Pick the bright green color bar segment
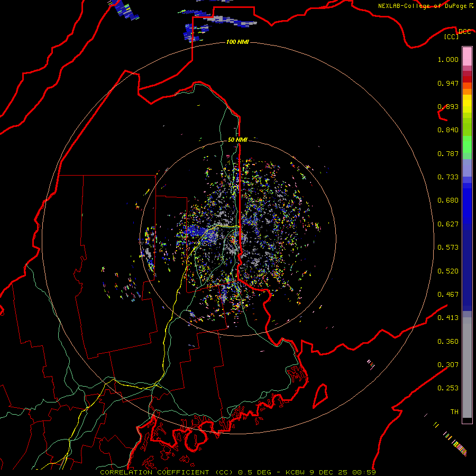This screenshot has width=476, height=476. coord(467,144)
